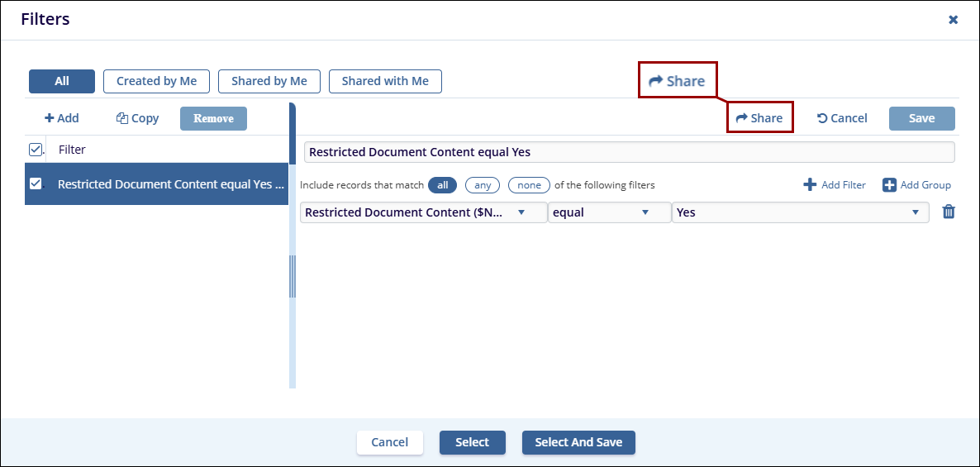Image resolution: width=980 pixels, height=467 pixels.
Task: Click the Share button next to Cancel
Action: click(x=759, y=118)
